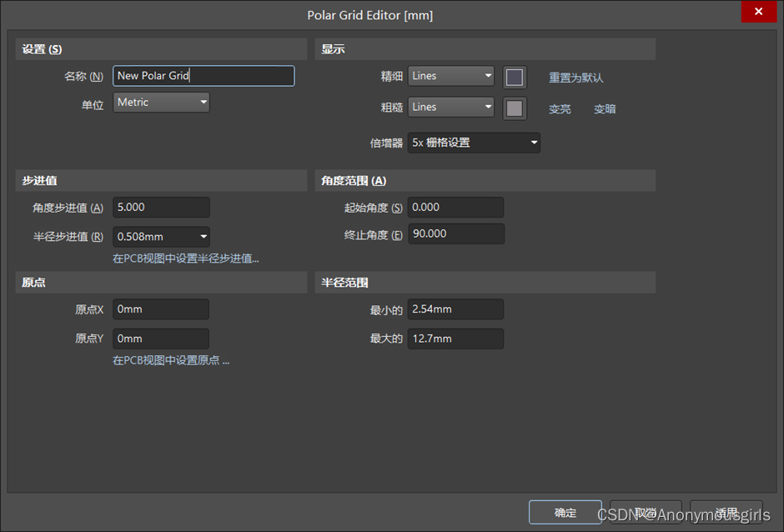Click the angle step field showing 5.000
784x532 pixels.
click(161, 208)
